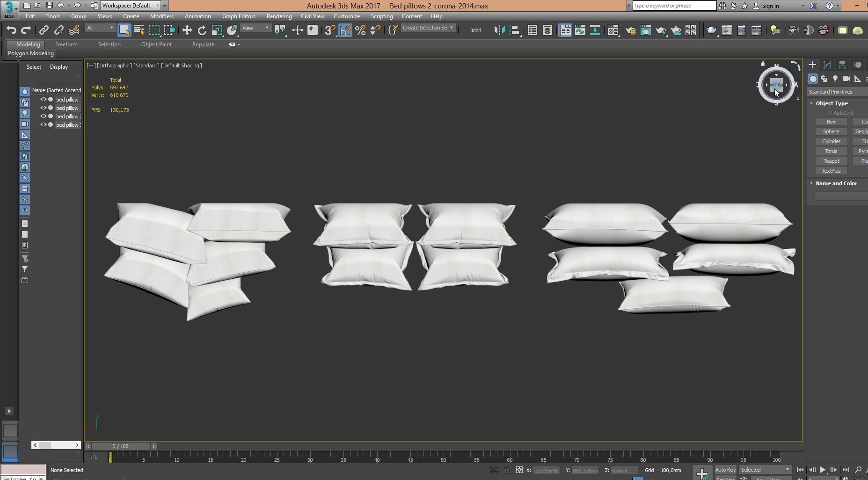Screen dimensions: 868x480
Task: Click the Scene Explorer horizontal scrollbar thumb
Action: tap(45, 445)
